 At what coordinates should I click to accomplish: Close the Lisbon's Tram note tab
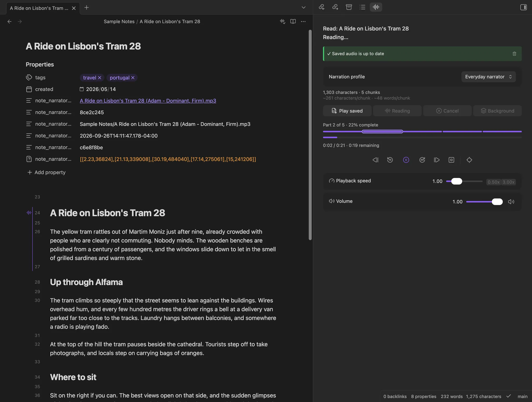point(74,8)
